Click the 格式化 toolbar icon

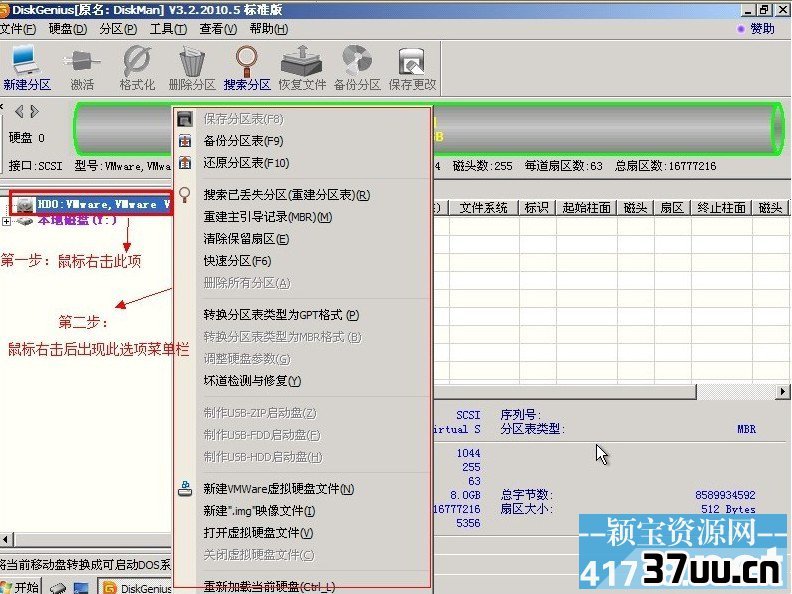tap(137, 68)
